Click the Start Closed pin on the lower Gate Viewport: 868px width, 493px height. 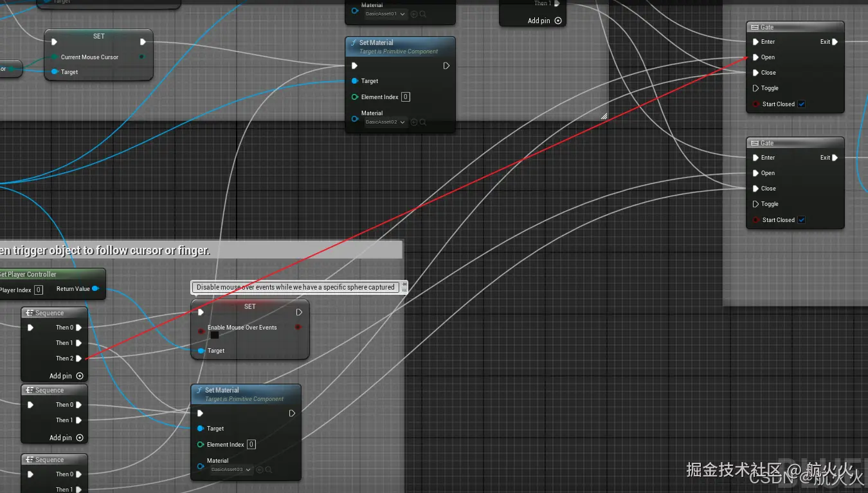coord(755,220)
